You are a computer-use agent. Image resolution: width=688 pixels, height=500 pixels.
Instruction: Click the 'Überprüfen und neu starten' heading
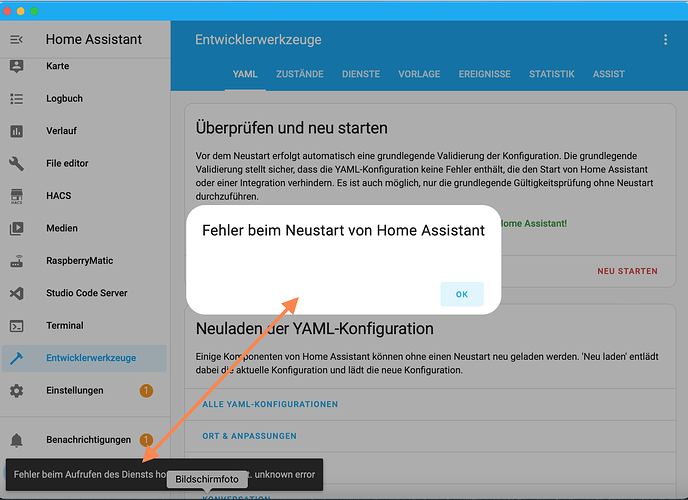pos(291,128)
